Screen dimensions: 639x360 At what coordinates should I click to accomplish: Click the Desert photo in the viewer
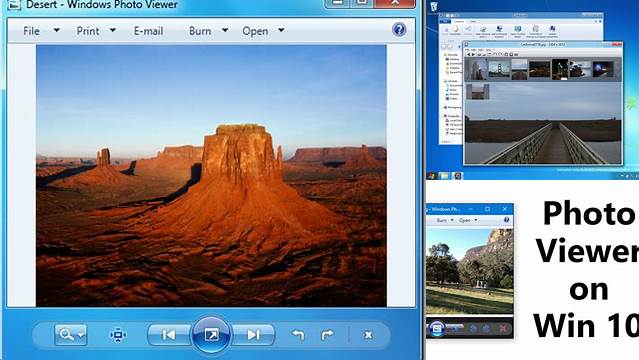(x=211, y=176)
